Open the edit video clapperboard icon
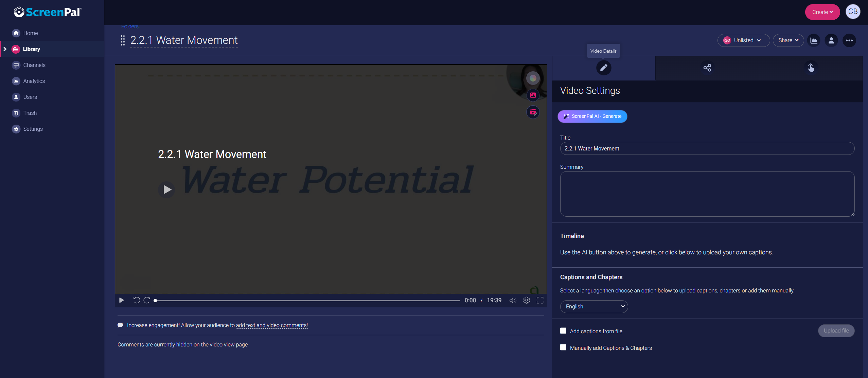Image resolution: width=868 pixels, height=378 pixels. [x=533, y=112]
